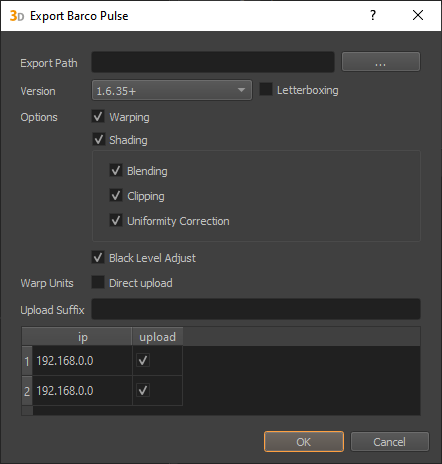
Task: Confirm export with the OK button
Action: pyautogui.click(x=304, y=442)
